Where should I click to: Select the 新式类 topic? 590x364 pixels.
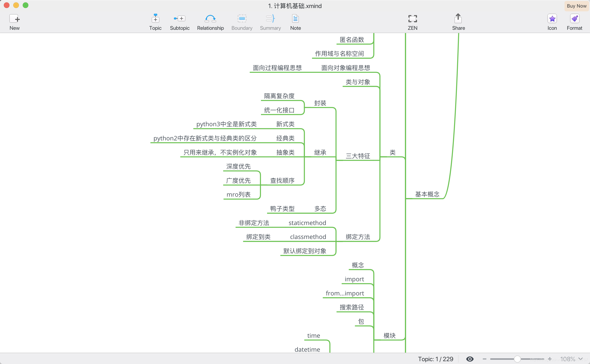point(285,124)
